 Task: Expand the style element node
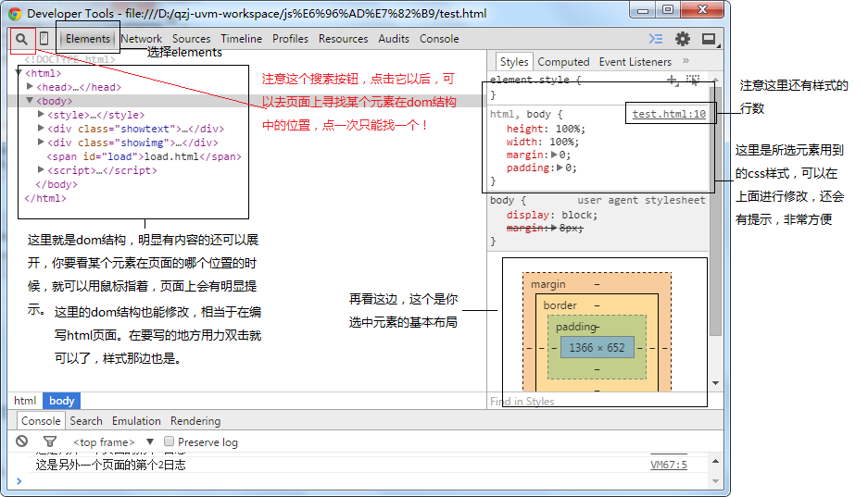click(41, 114)
